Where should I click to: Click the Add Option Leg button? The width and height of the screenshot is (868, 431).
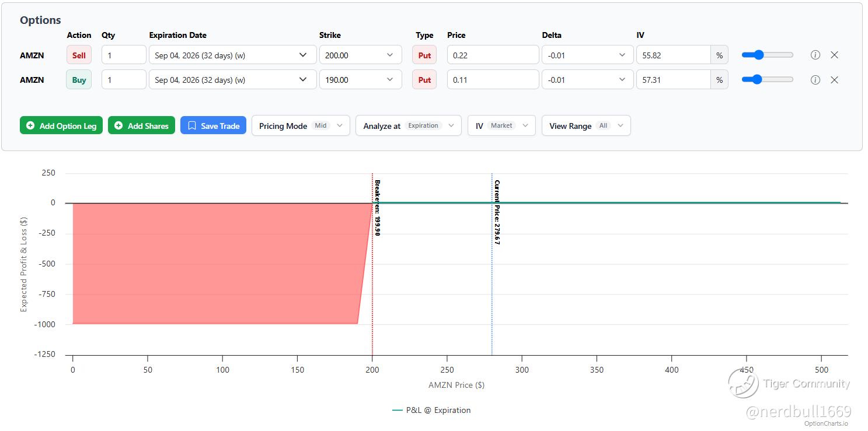[x=61, y=125]
